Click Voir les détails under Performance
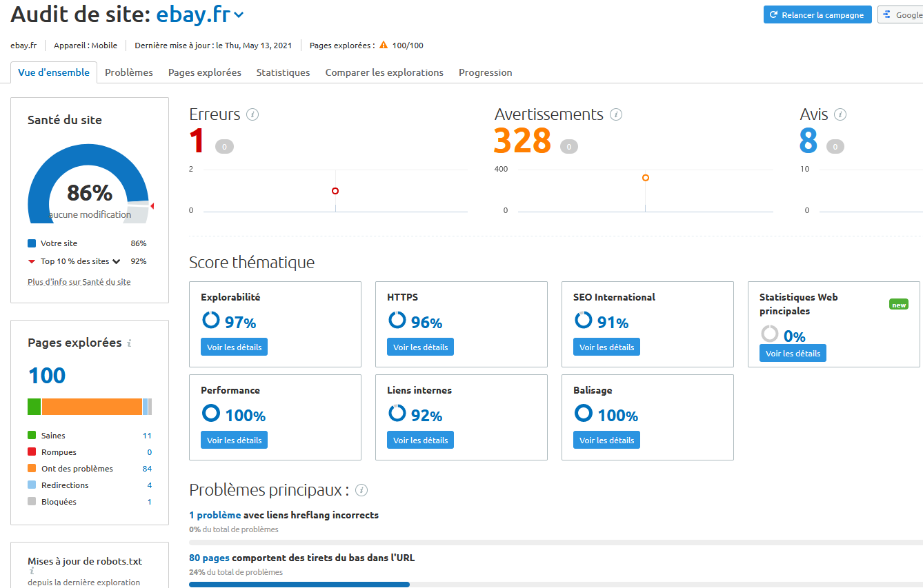The image size is (923, 588). coord(234,440)
